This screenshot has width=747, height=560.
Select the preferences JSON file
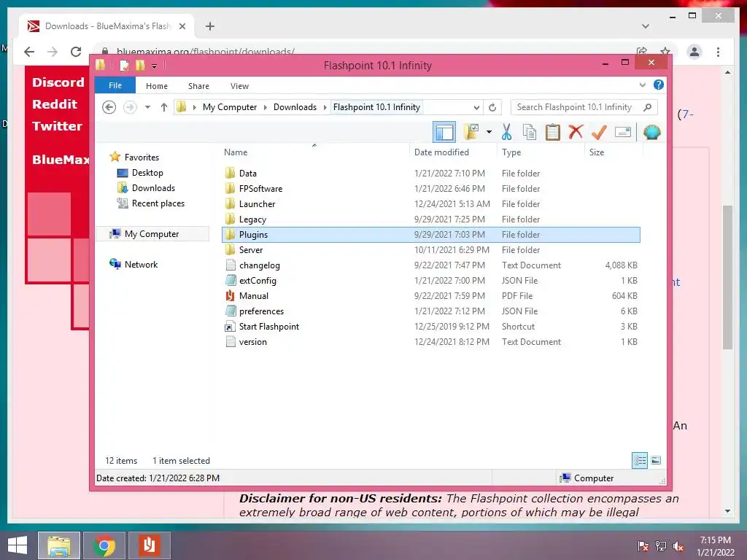(x=430, y=311)
